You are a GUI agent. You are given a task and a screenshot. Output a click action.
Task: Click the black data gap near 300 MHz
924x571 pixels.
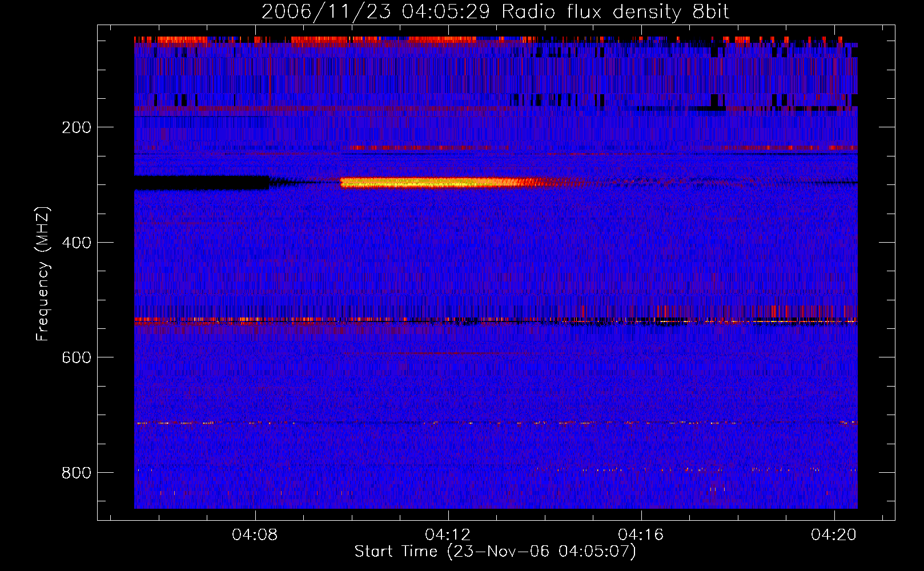(x=202, y=183)
